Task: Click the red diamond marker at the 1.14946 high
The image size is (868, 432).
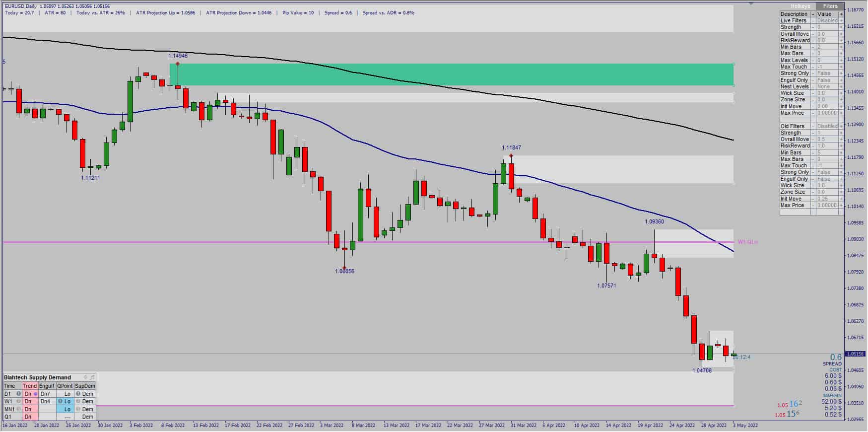Action: coord(178,64)
